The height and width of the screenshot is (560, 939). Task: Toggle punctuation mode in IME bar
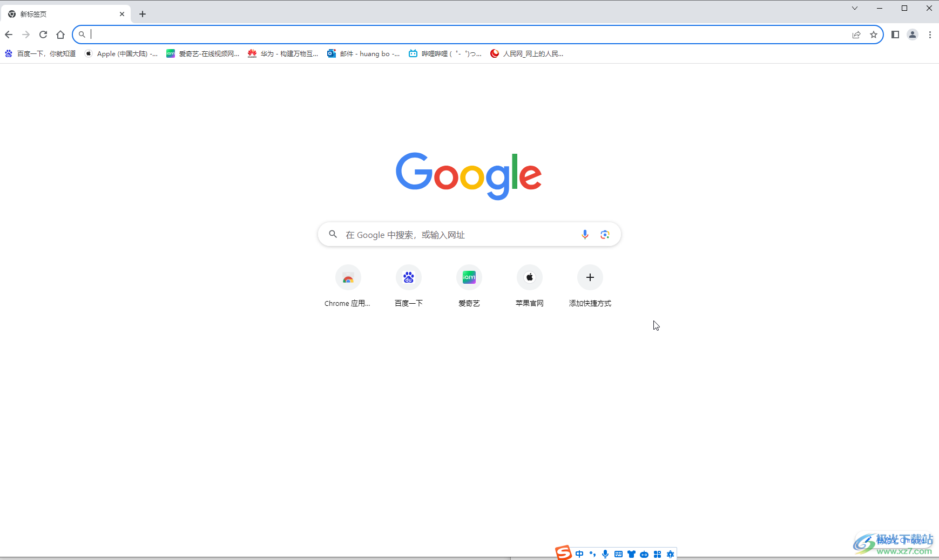(x=592, y=554)
